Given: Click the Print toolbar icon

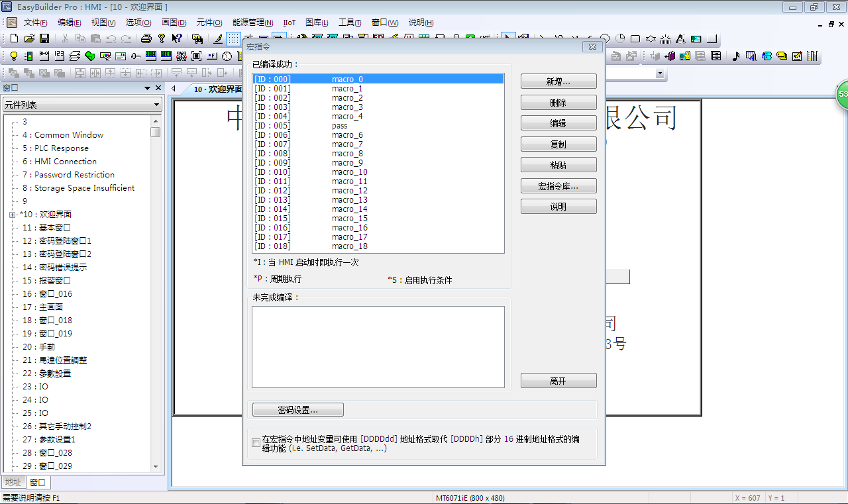Looking at the screenshot, I should click(146, 38).
